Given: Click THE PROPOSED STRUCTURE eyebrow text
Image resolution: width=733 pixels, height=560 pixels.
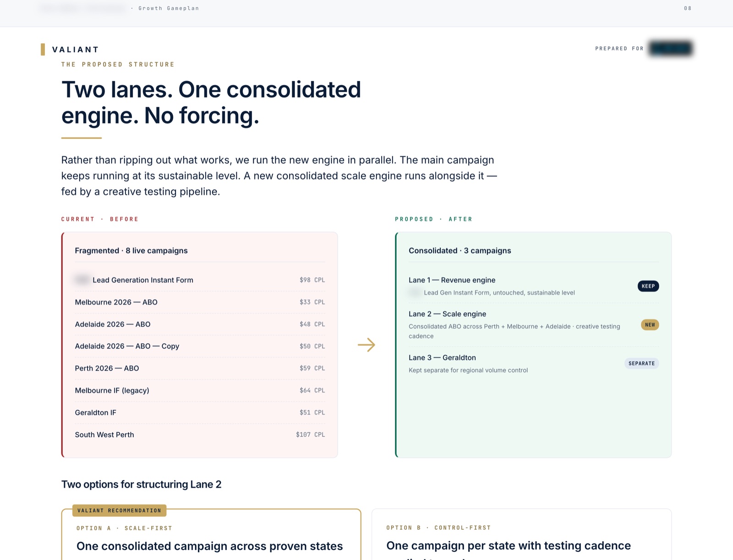Looking at the screenshot, I should coord(118,65).
